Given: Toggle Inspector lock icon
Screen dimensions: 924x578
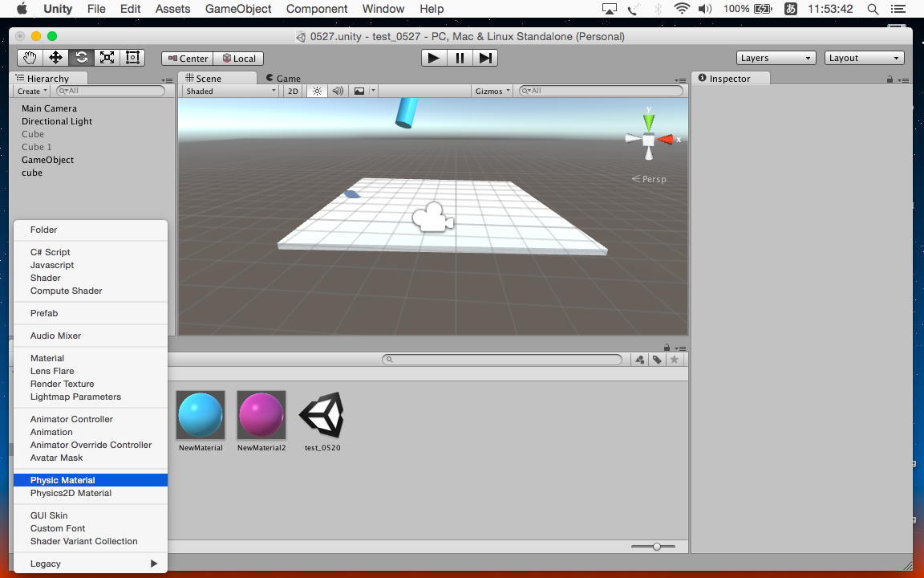Looking at the screenshot, I should [x=890, y=79].
